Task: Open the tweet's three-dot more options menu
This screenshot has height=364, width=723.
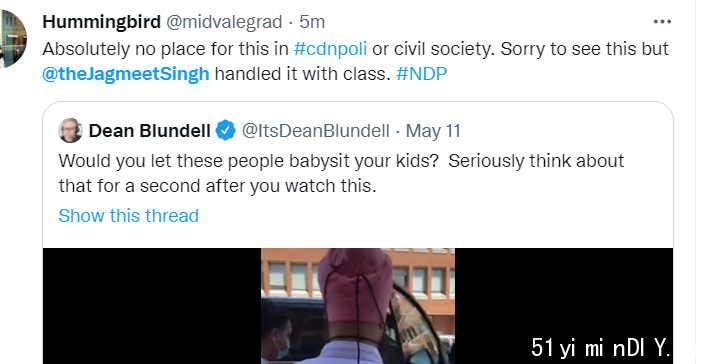Action: tap(662, 22)
